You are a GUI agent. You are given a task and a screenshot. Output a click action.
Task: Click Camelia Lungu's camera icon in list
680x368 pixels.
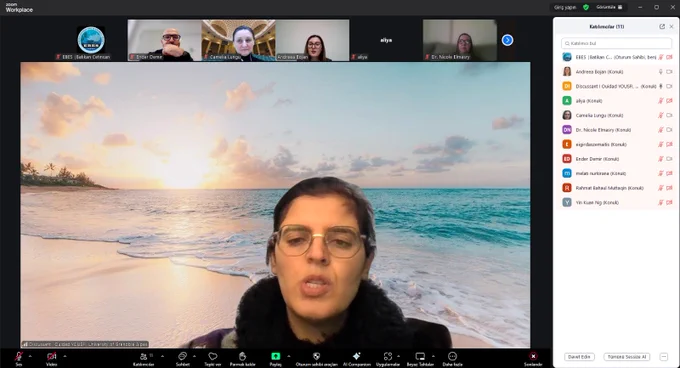[x=669, y=115]
